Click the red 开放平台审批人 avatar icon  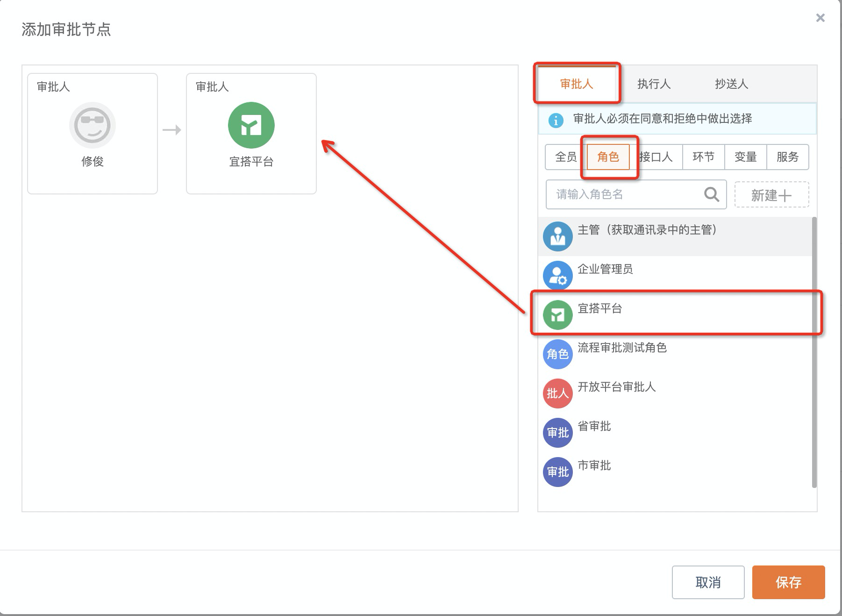(x=558, y=394)
